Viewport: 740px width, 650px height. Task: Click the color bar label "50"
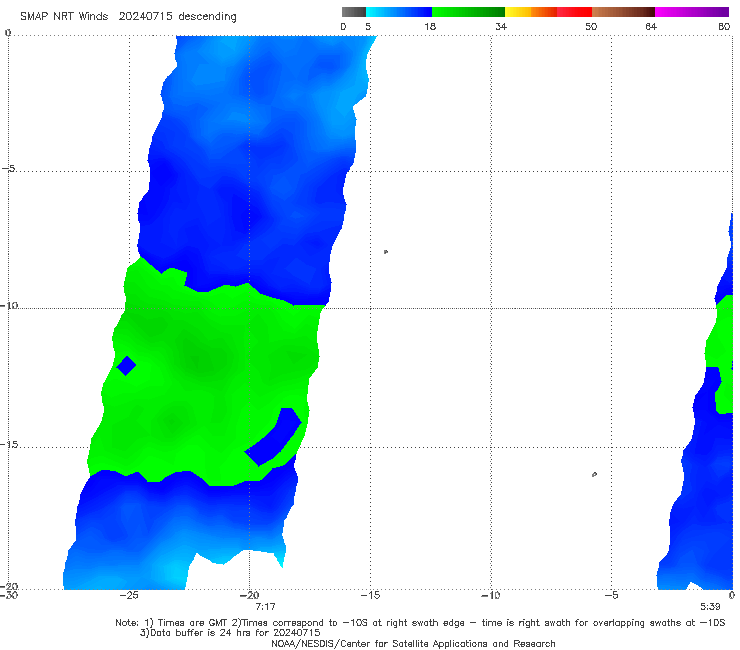click(x=591, y=26)
